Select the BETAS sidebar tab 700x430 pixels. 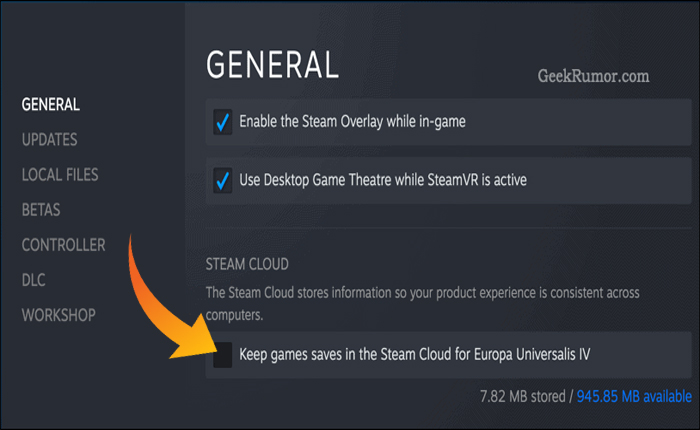pos(41,210)
